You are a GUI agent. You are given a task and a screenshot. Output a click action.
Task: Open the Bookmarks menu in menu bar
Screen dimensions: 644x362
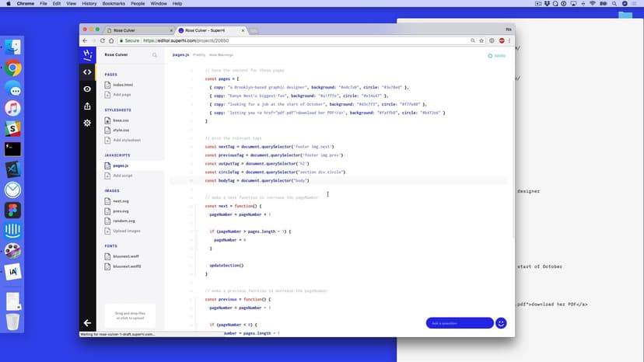click(x=114, y=4)
